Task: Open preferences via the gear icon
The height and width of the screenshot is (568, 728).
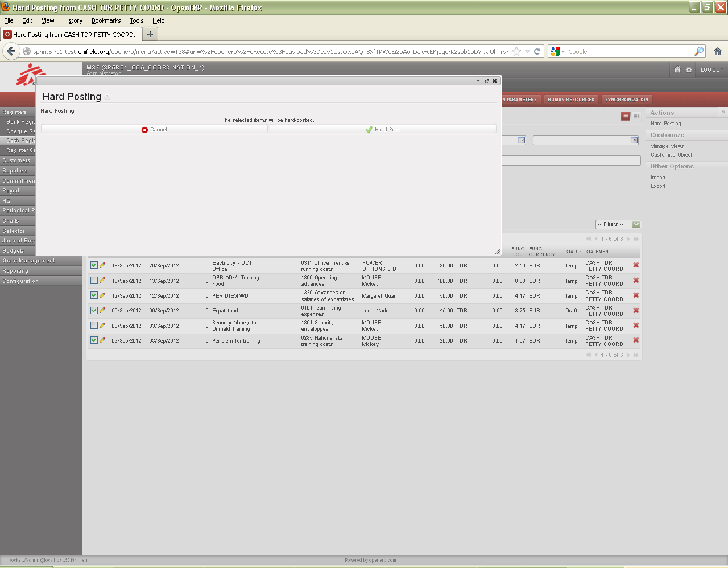Action: (x=689, y=69)
